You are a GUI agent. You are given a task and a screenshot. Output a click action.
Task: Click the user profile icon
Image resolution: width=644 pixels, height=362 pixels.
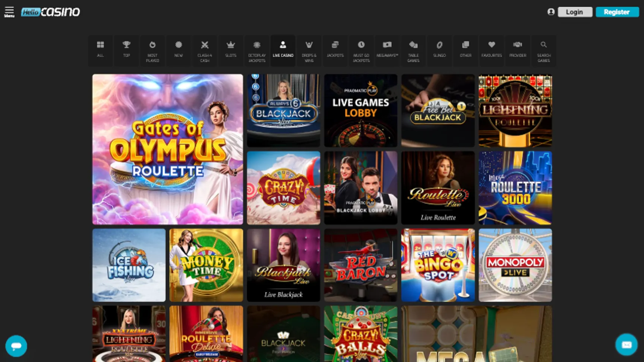551,12
